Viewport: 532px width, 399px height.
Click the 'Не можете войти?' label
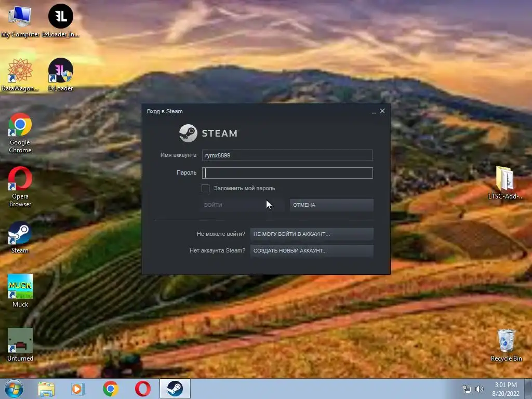221,234
